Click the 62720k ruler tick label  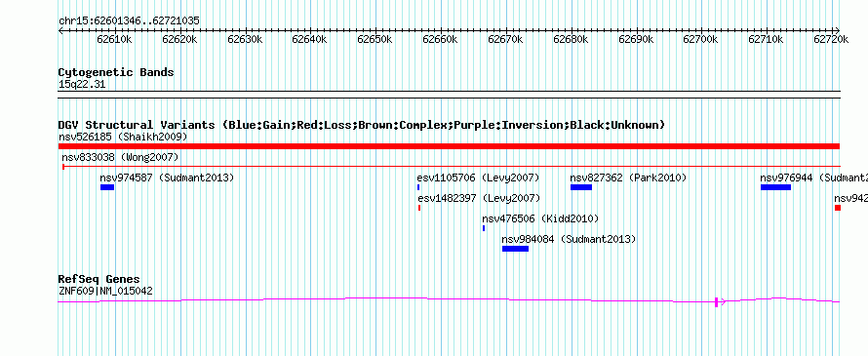click(x=832, y=39)
